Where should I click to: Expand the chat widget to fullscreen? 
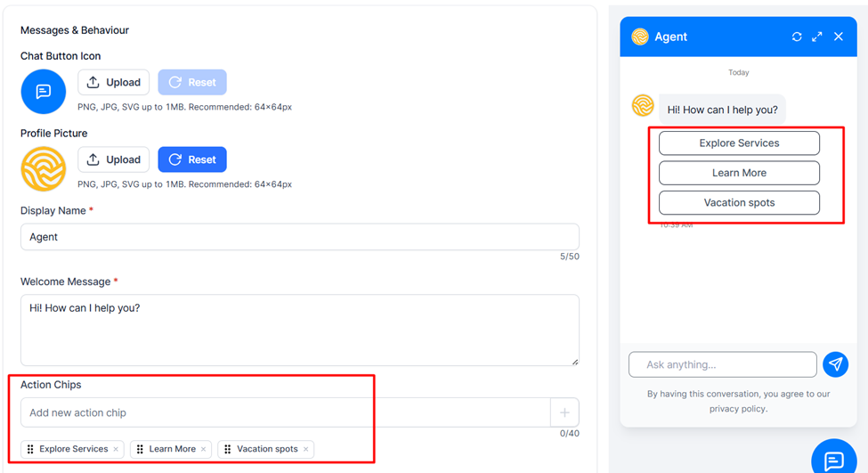[817, 37]
